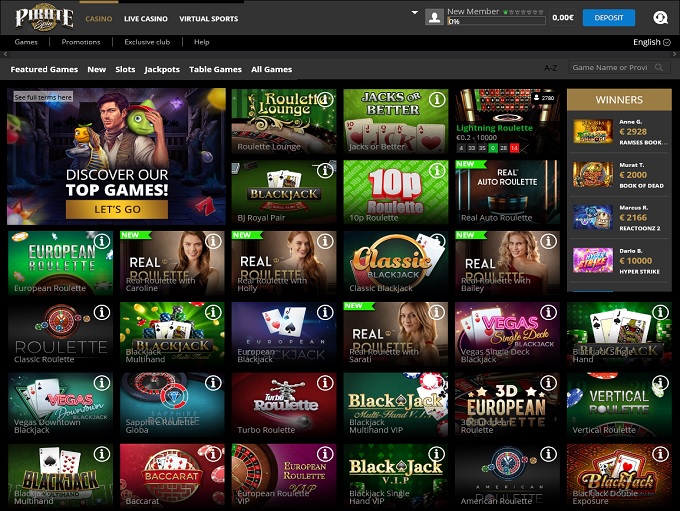Open the Table Games category
Viewport: 680px width, 511px height.
[216, 69]
